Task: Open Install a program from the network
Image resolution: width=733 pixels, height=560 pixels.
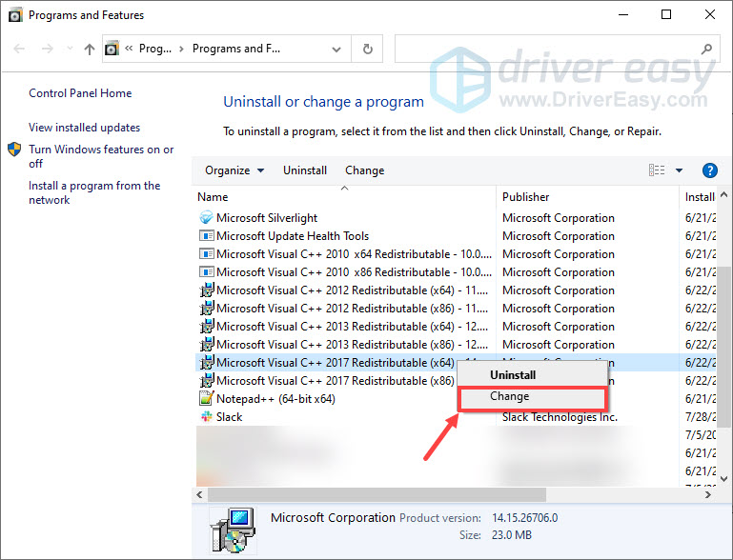Action: point(94,192)
